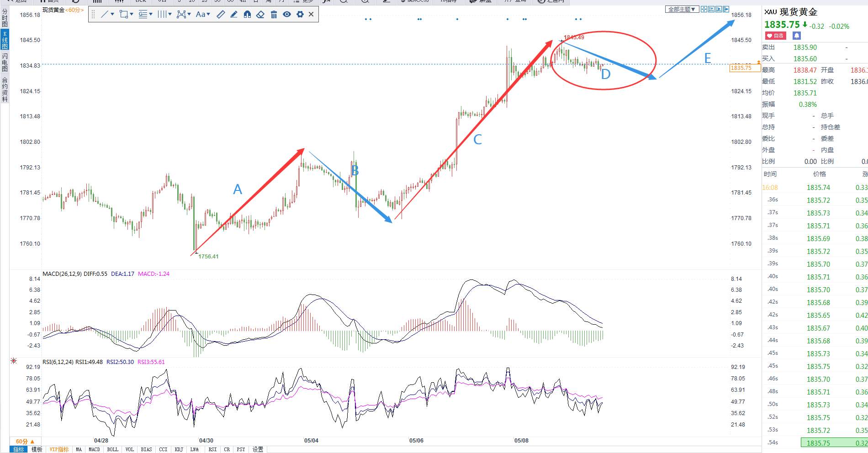Open drawing toolbar settings gear
The height and width of the screenshot is (453, 868).
[x=300, y=15]
